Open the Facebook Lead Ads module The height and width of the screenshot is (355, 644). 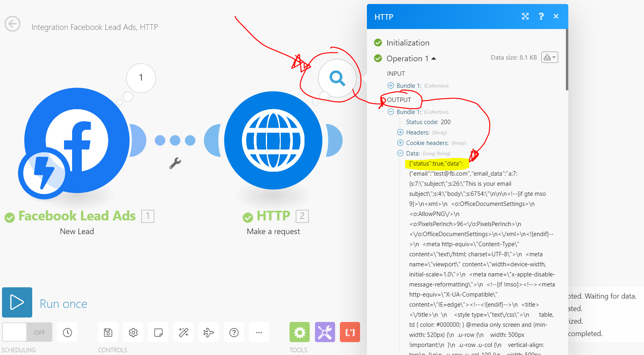coord(77,140)
